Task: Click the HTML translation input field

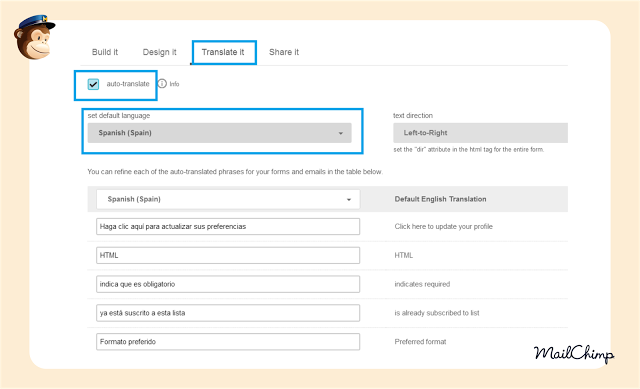Action: coord(228,256)
